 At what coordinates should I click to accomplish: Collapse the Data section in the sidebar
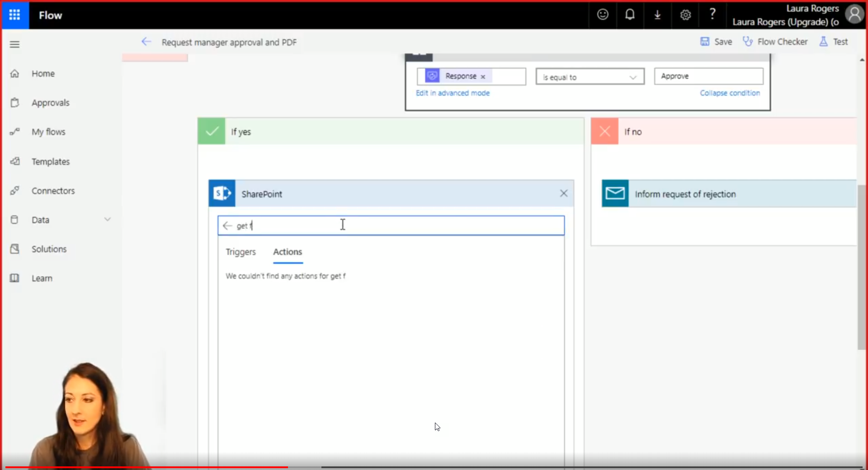108,219
